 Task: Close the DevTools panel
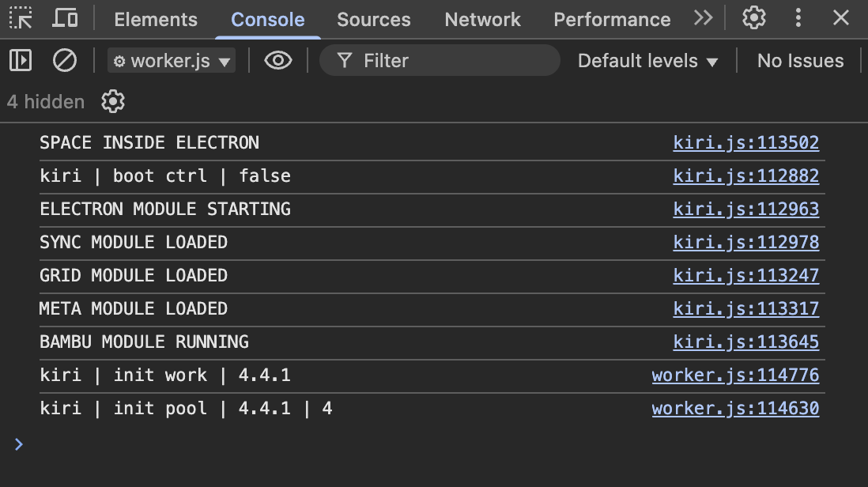coord(841,18)
